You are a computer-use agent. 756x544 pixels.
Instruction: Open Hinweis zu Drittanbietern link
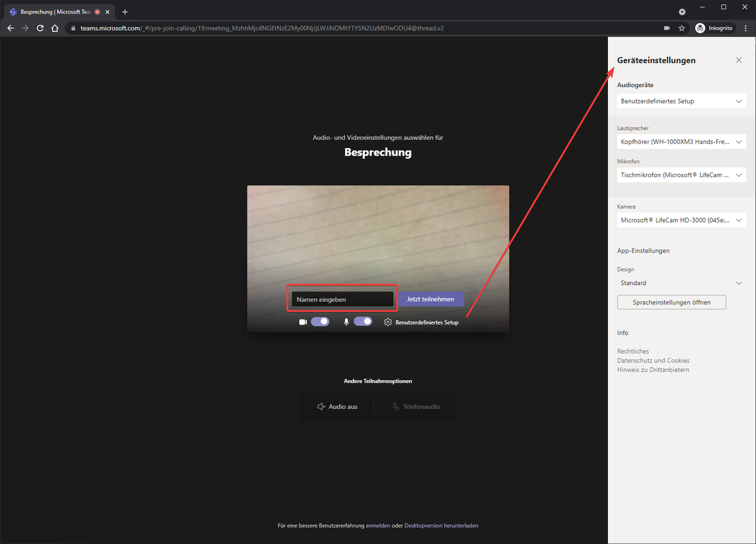coord(653,370)
